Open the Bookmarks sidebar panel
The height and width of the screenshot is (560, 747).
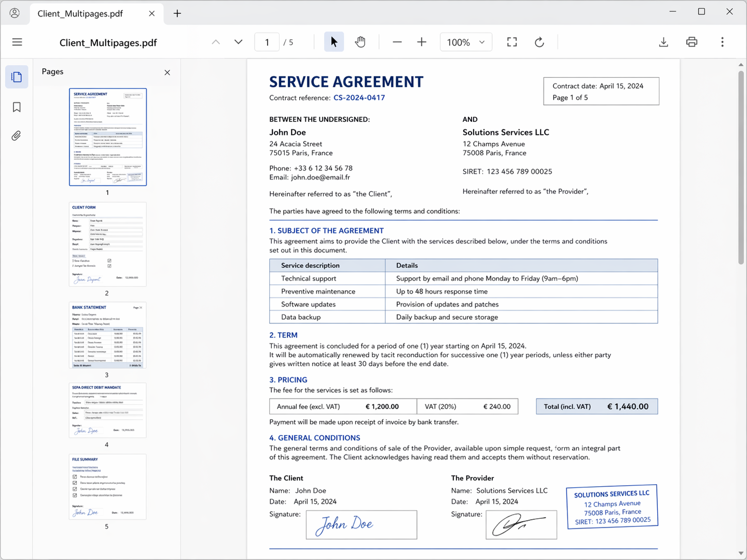coord(16,107)
